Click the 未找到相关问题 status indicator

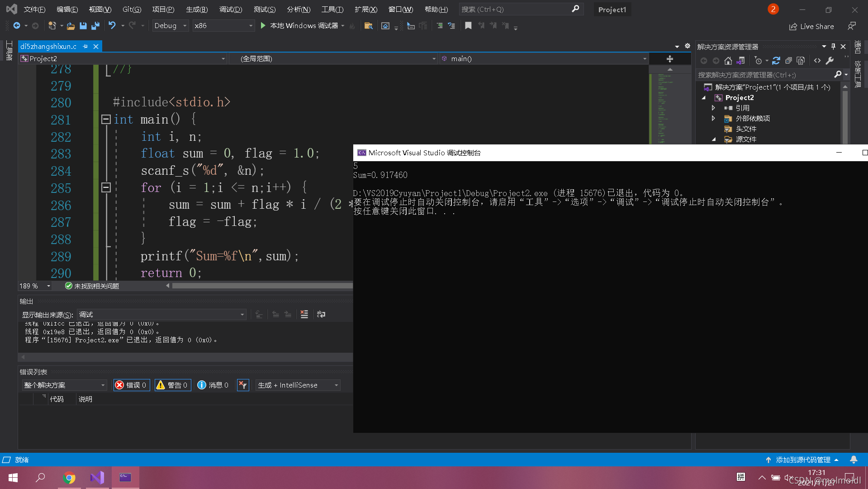(92, 286)
